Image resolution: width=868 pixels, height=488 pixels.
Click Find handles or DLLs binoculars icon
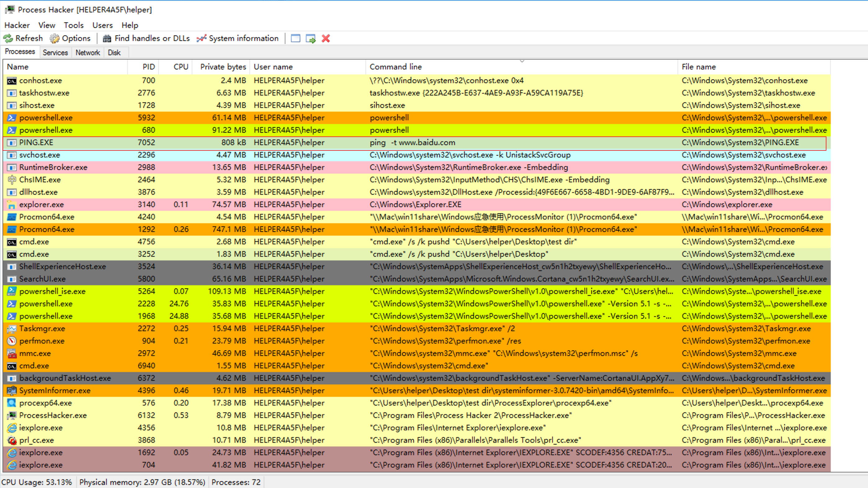coord(107,38)
